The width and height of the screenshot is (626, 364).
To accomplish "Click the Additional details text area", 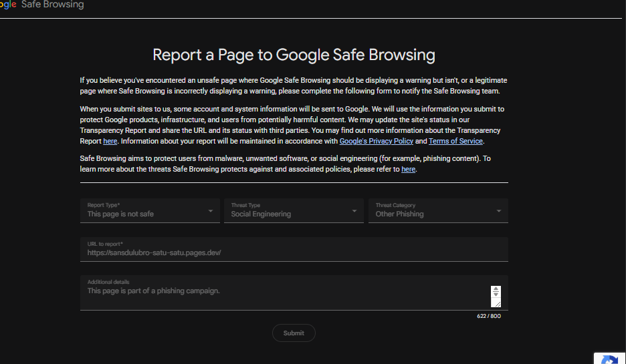I will [x=294, y=293].
